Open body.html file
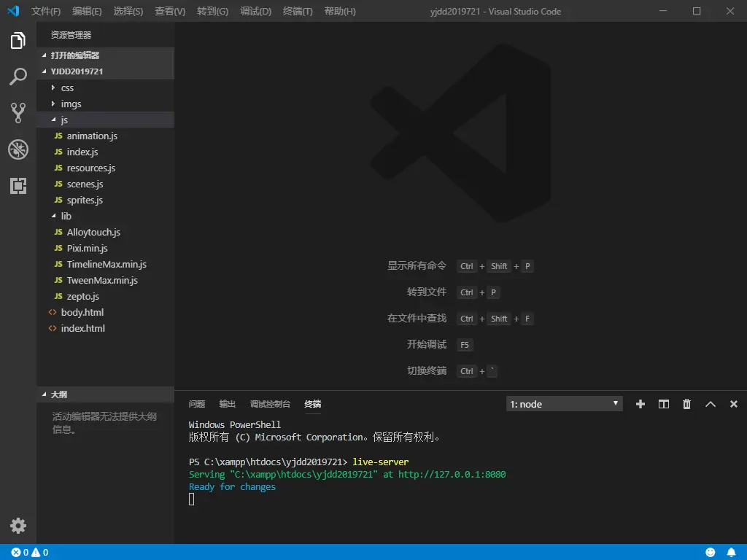Image resolution: width=747 pixels, height=560 pixels. pyautogui.click(x=105, y=312)
